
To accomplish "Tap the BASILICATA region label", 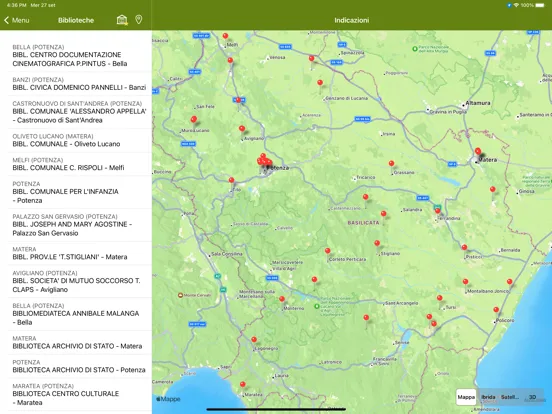I will [x=363, y=223].
